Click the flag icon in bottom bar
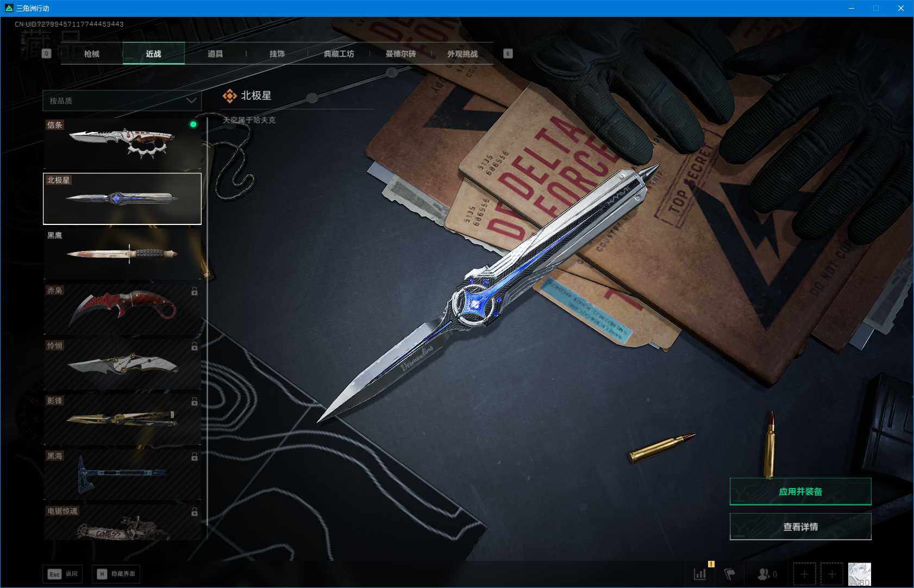Image resolution: width=914 pixels, height=588 pixels. 729,574
